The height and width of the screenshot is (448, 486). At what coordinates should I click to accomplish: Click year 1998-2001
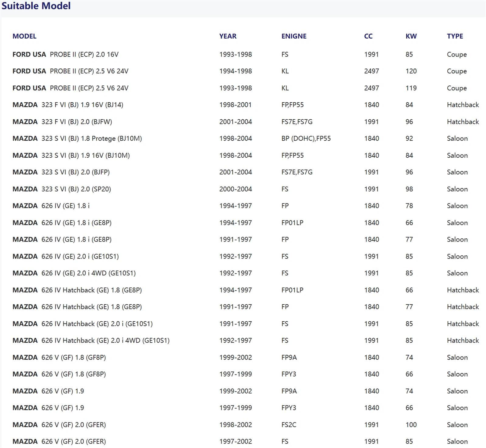235,105
